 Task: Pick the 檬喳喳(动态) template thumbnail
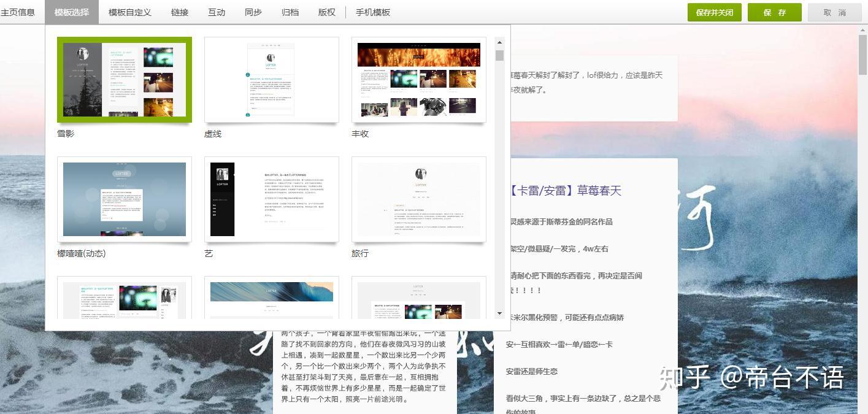tap(125, 199)
